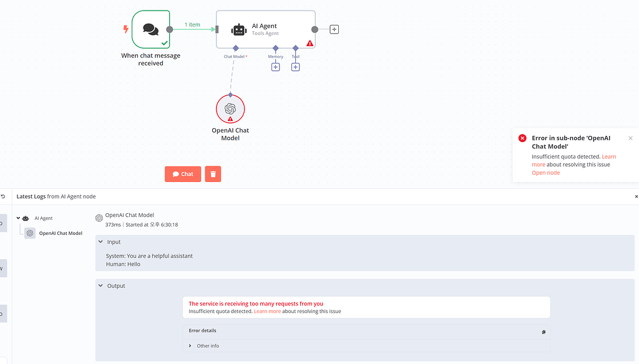Viewport: 639px width, 364px height.
Task: Collapse the Output section
Action: point(100,285)
